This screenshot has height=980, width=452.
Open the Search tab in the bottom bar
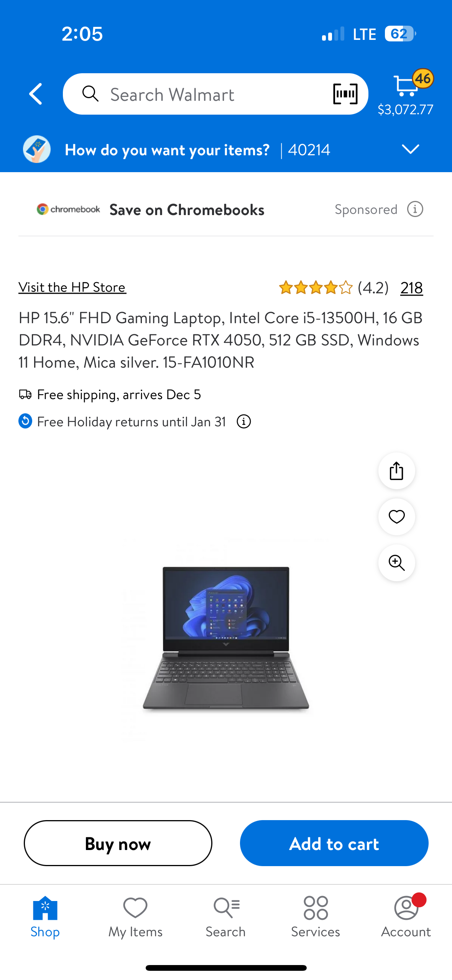click(x=225, y=918)
